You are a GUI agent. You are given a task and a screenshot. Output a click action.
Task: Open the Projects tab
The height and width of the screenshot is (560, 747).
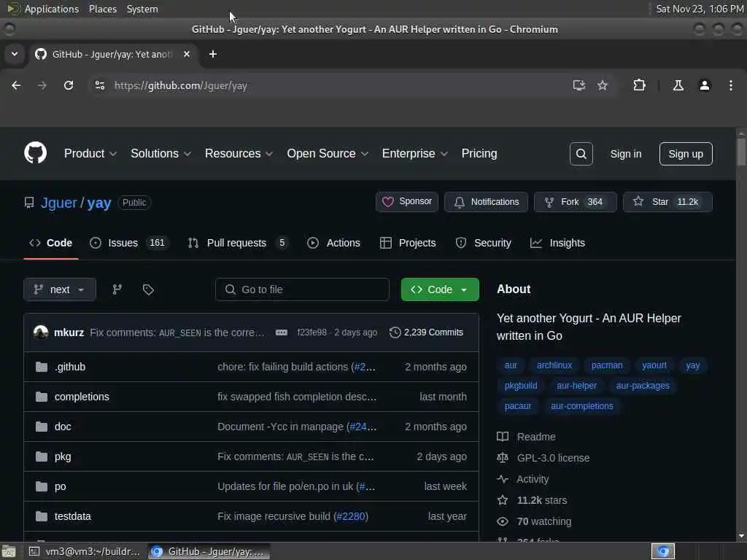[x=408, y=243]
